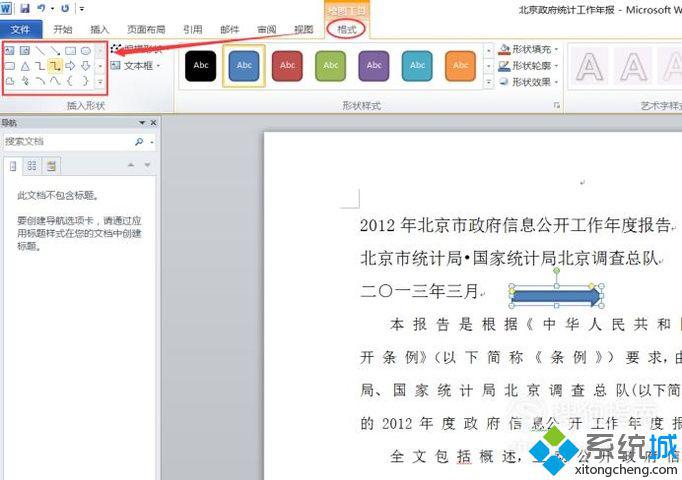This screenshot has width=682, height=480.
Task: Open shape styles dialog launcher
Action: [x=556, y=105]
